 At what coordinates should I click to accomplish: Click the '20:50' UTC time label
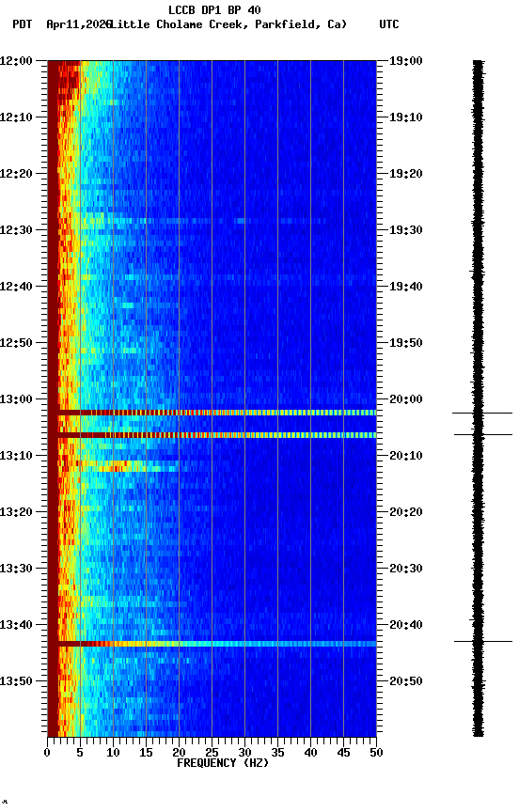406,682
